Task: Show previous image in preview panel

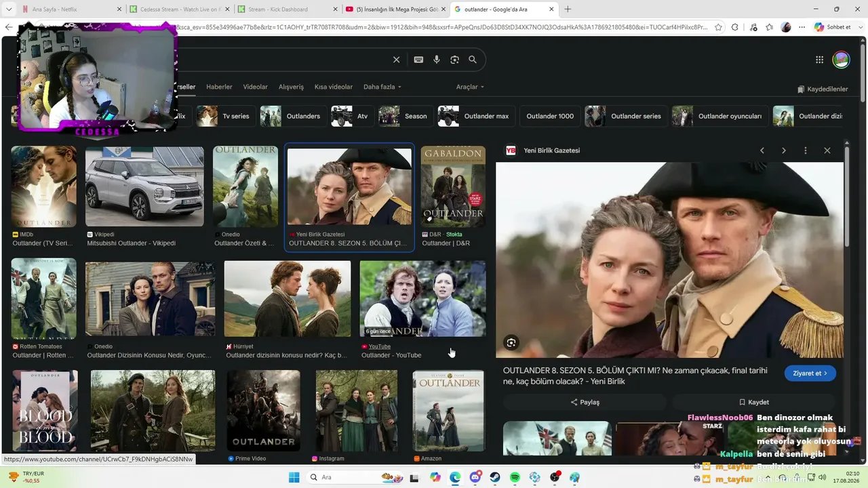Action: coord(762,150)
